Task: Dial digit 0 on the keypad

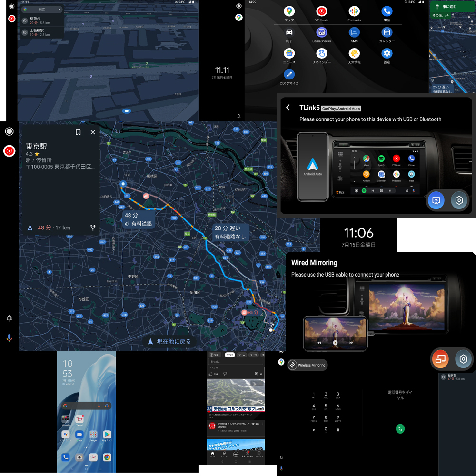Action: (x=326, y=430)
